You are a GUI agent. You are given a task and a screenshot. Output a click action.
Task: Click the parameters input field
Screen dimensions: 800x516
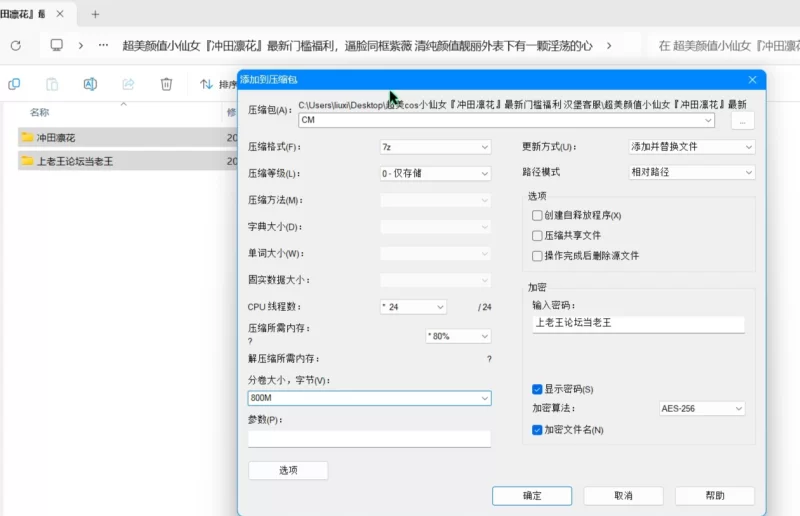point(369,439)
